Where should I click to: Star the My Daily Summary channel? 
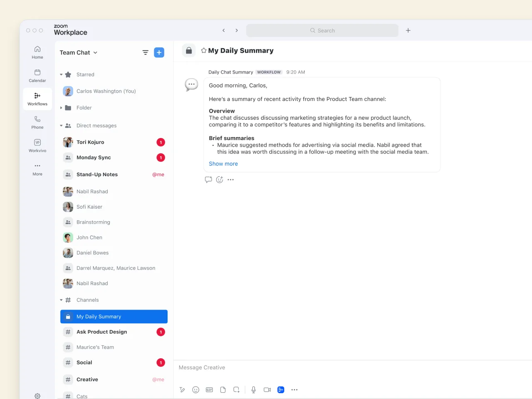[x=203, y=50]
